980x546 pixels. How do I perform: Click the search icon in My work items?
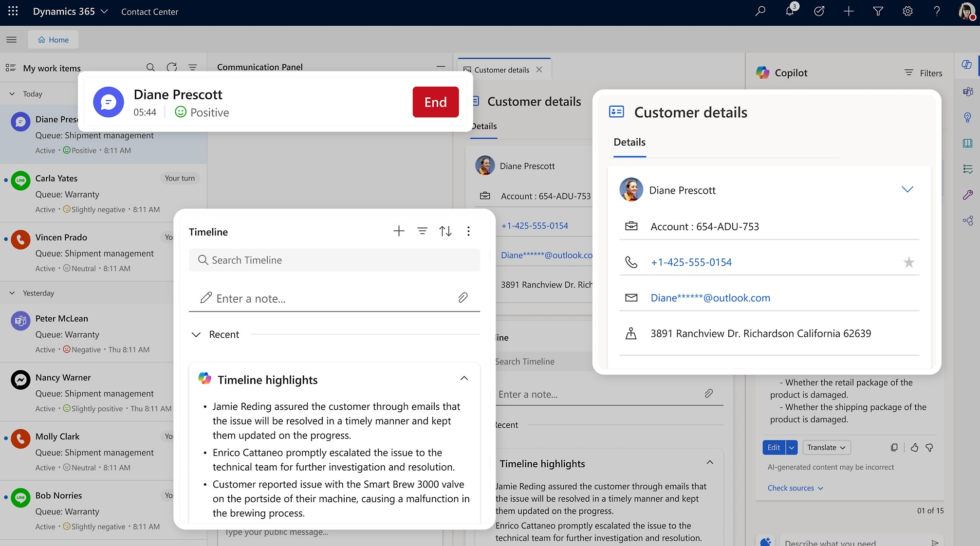[149, 67]
